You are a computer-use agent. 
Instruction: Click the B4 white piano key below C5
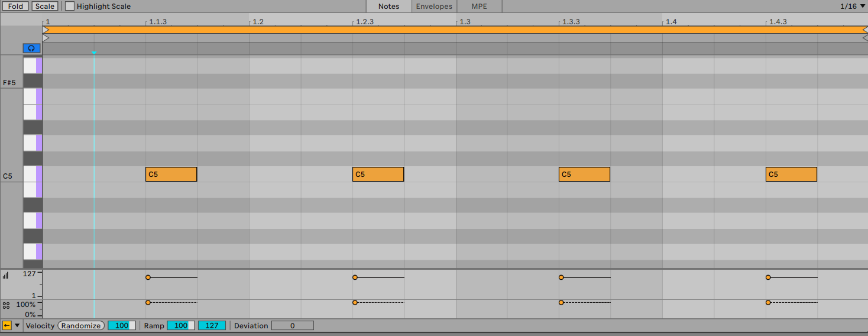coord(33,190)
